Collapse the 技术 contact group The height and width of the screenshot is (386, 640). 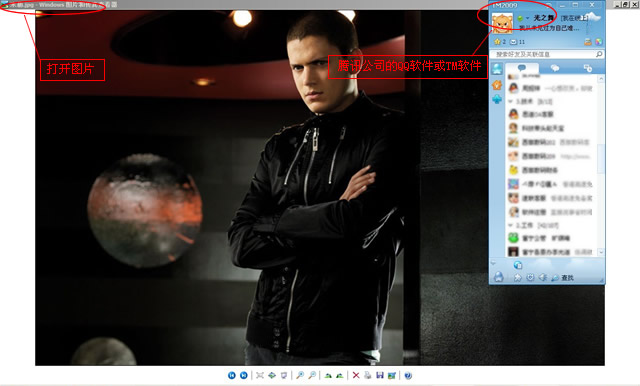511,101
